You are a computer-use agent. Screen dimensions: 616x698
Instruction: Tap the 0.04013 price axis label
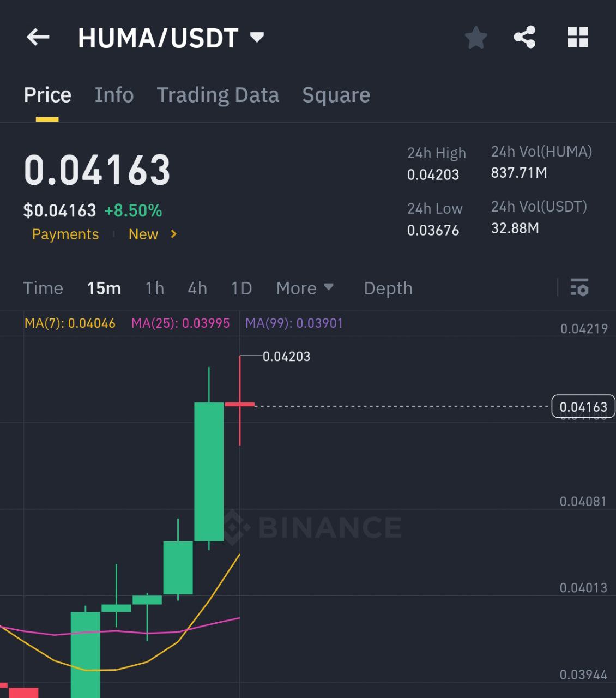pos(583,588)
